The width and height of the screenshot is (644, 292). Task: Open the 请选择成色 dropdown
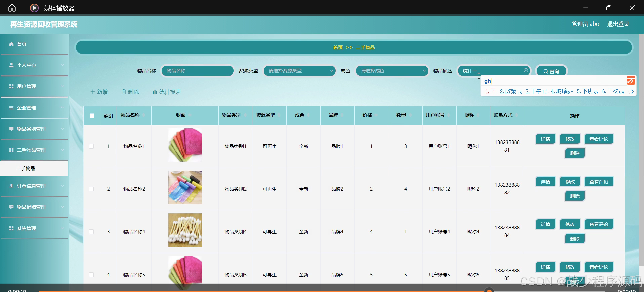[392, 71]
